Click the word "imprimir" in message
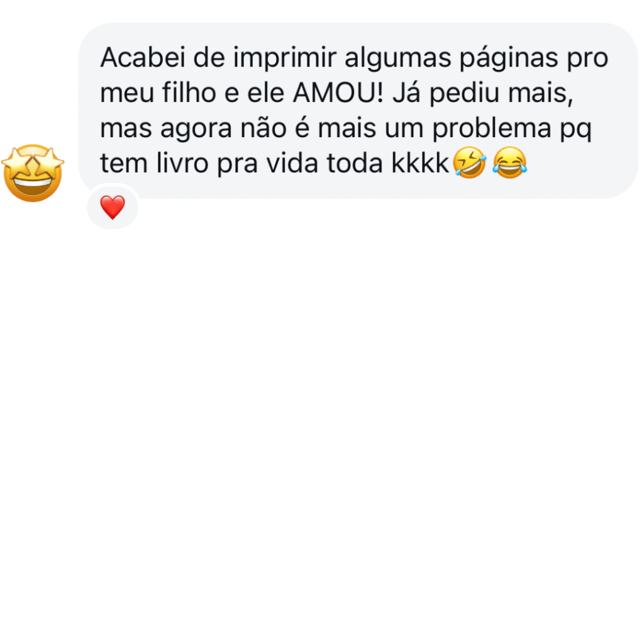The height and width of the screenshot is (644, 644). pos(285,57)
